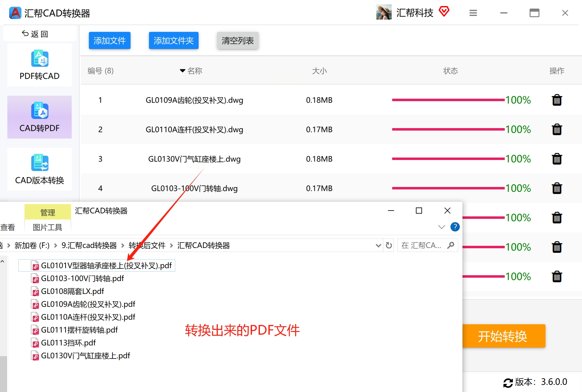This screenshot has height=392, width=582.
Task: Expand the Explorer ribbon chevron
Action: point(441,227)
